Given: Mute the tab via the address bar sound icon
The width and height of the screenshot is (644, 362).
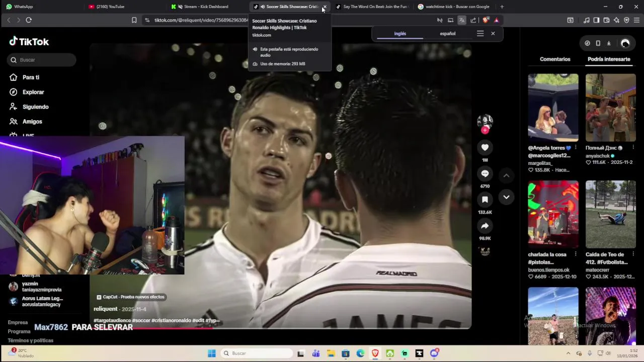Looking at the screenshot, I should click(439, 20).
